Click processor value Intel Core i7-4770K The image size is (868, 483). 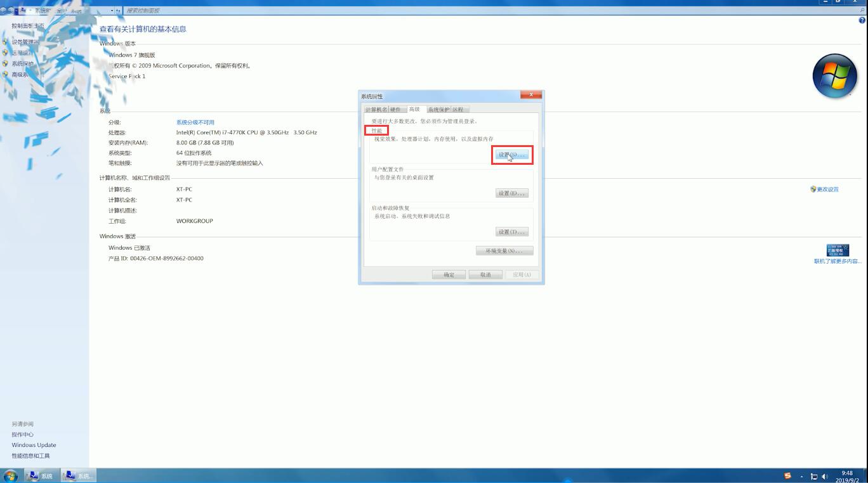click(x=246, y=132)
